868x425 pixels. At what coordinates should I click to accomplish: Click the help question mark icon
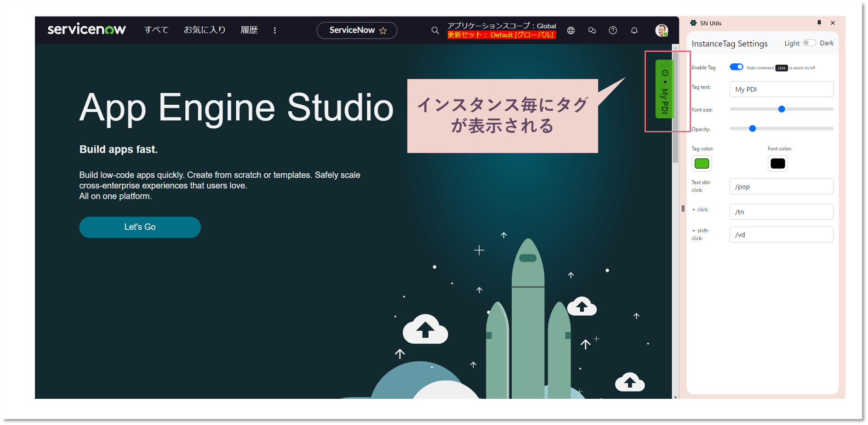(613, 30)
